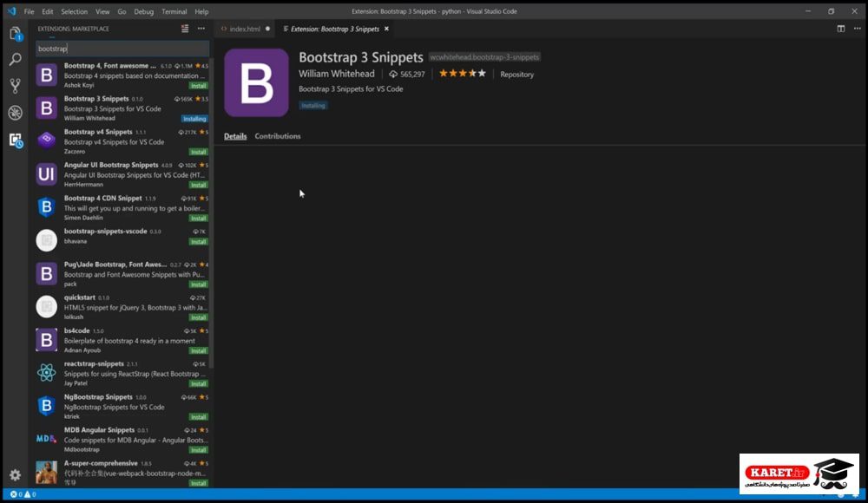Split the editor to the right
This screenshot has width=868, height=503.
pos(841,29)
